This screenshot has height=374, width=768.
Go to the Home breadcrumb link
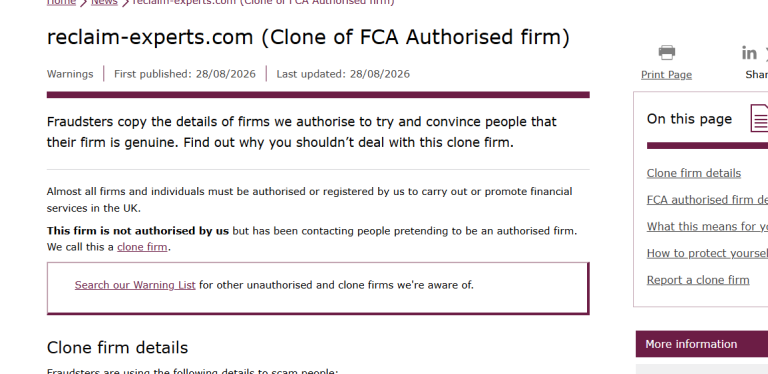click(x=61, y=2)
